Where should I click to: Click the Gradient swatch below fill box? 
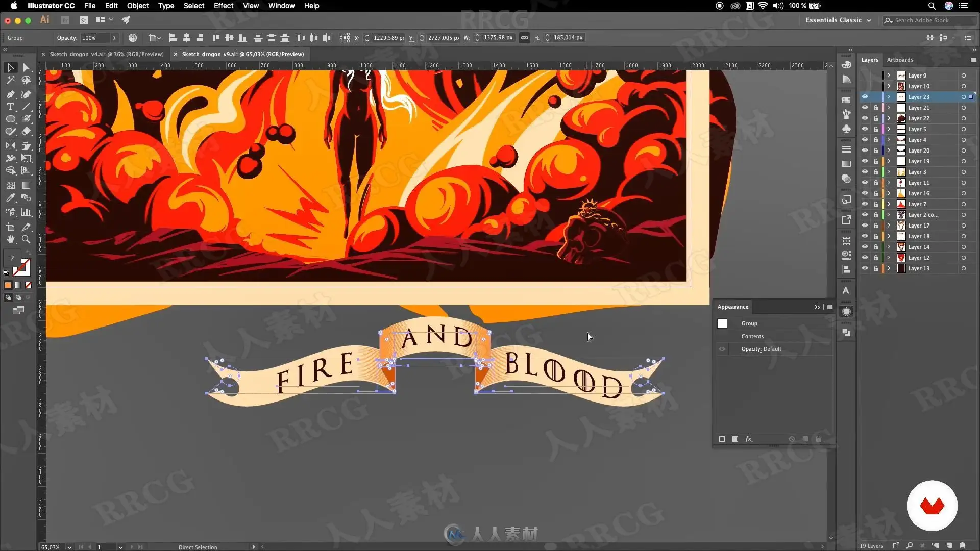click(x=18, y=285)
